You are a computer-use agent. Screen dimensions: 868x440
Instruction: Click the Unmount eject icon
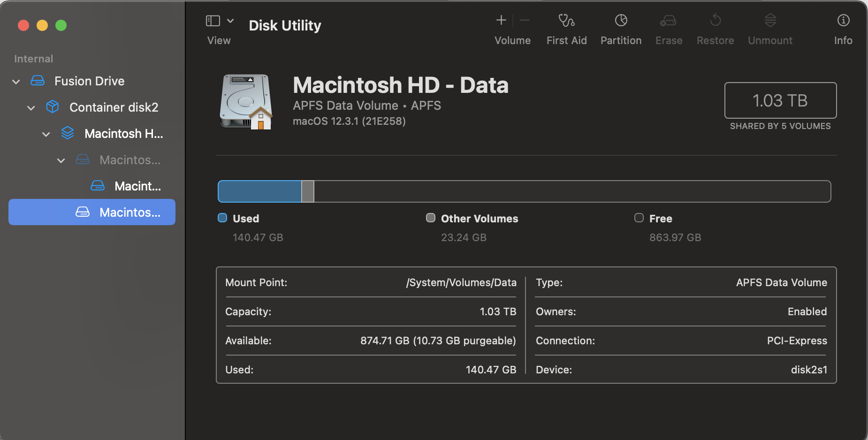coord(770,21)
